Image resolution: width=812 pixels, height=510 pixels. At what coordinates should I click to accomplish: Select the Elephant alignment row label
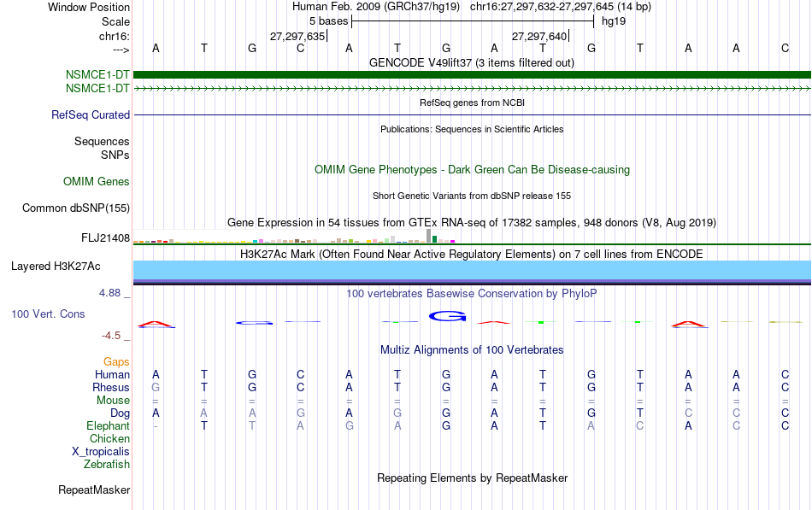click(108, 425)
